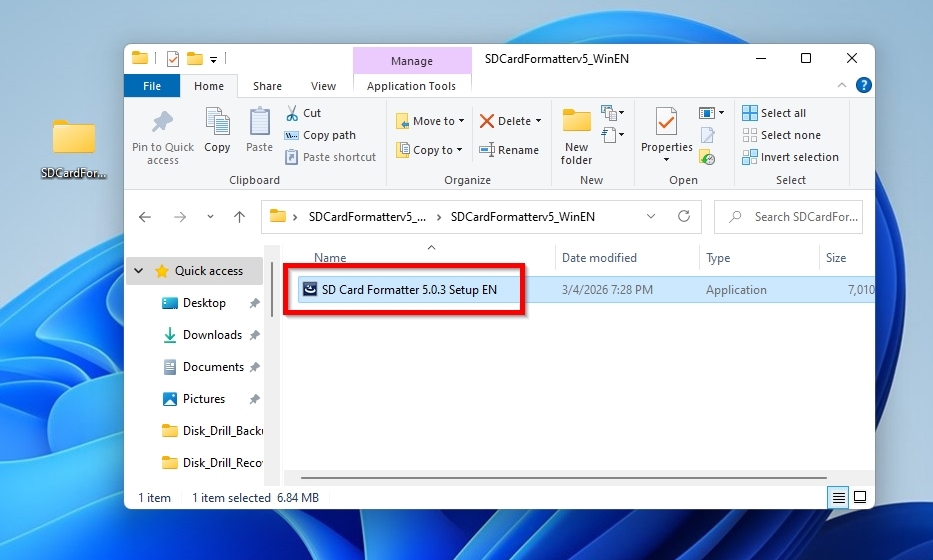Open Documents in navigation pane
The image size is (933, 560).
point(213,367)
